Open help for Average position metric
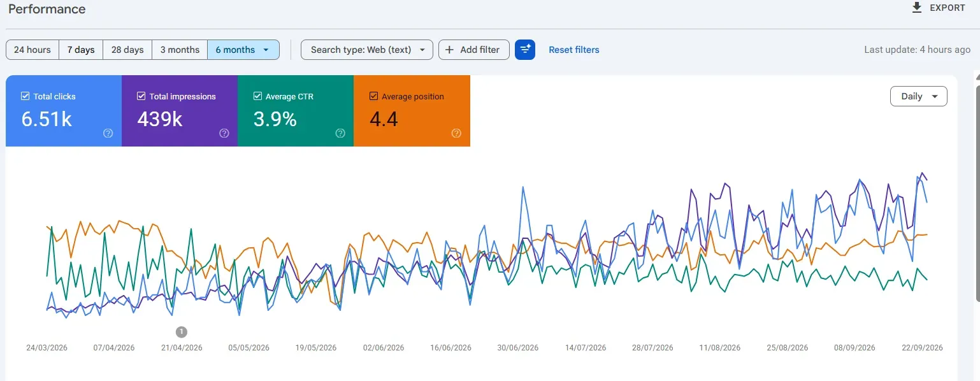The width and height of the screenshot is (980, 381). point(456,133)
